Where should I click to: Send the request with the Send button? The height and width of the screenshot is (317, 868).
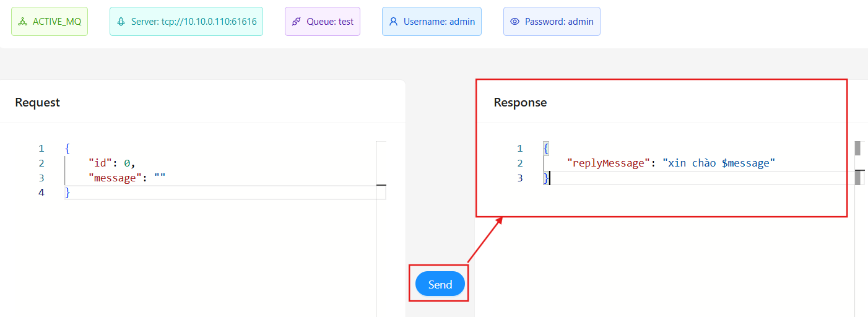click(440, 284)
